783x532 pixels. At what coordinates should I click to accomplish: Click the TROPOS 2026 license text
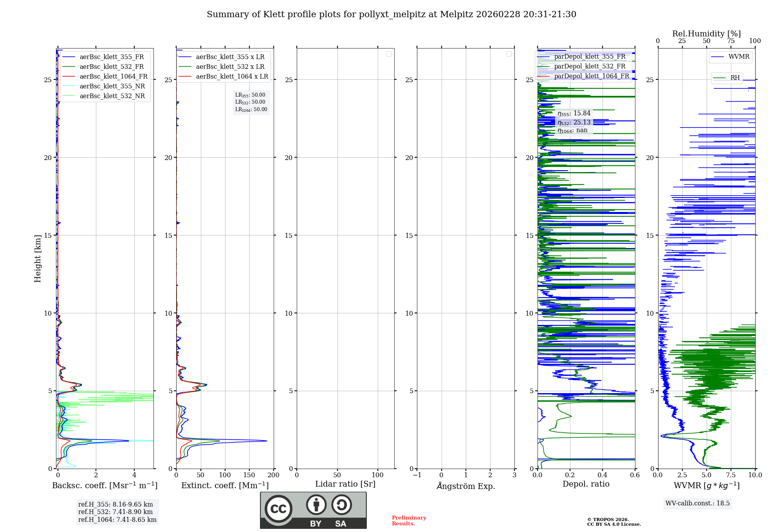pos(613,522)
